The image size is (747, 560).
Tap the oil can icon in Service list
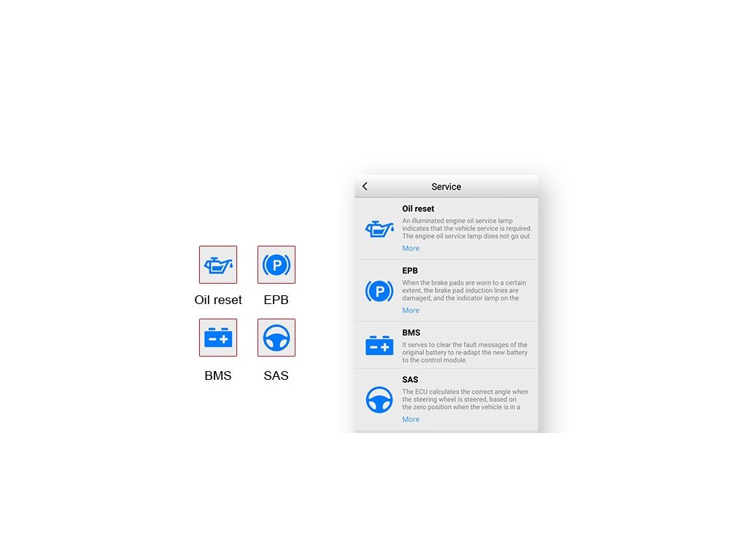click(x=379, y=229)
